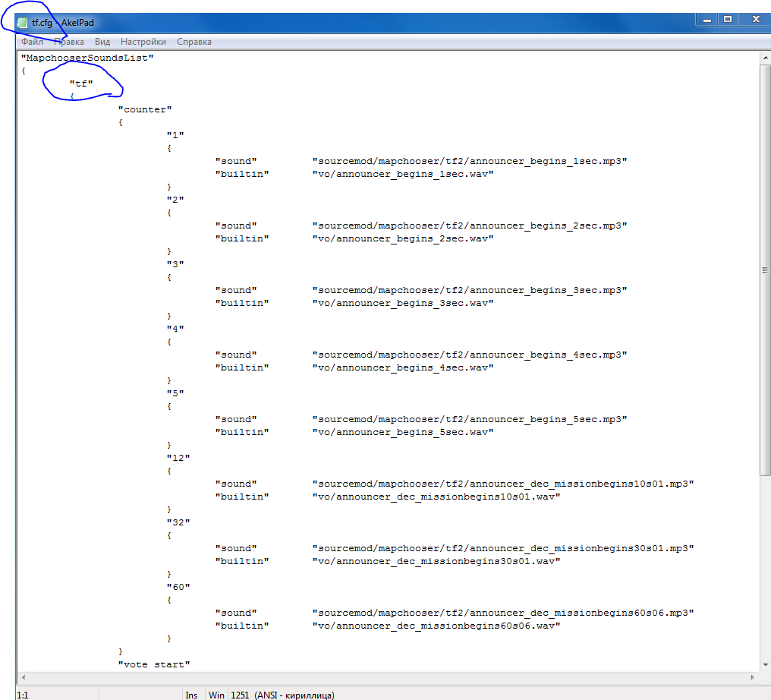This screenshot has height=700, width=771.
Task: Click the "sound" key under section "60"
Action: pyautogui.click(x=235, y=613)
